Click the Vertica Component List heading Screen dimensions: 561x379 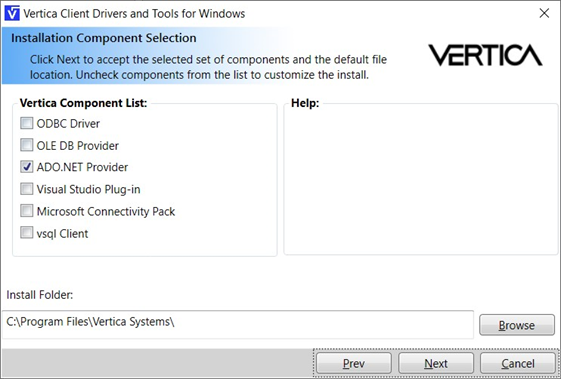click(83, 103)
